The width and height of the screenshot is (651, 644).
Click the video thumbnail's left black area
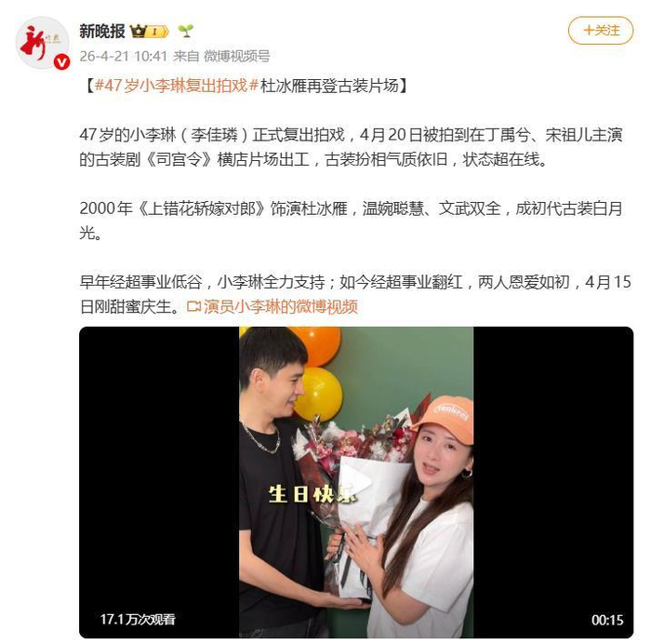pos(159,482)
